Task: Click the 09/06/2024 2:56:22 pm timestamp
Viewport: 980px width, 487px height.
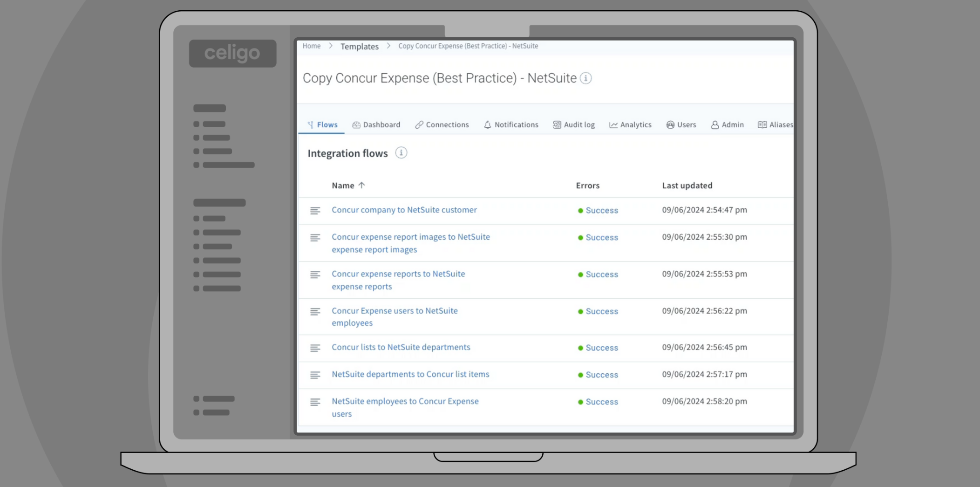Action: pyautogui.click(x=704, y=310)
